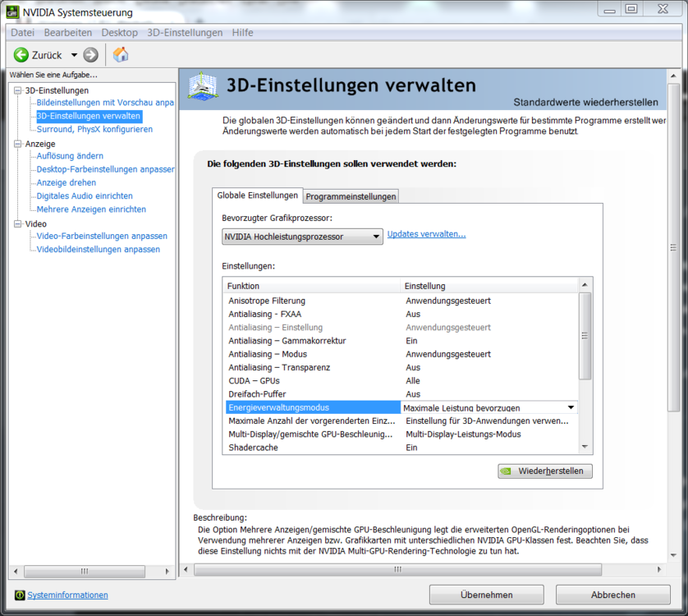Open the back history dropdown arrow
Viewport: 688px width, 616px height.
click(x=74, y=55)
